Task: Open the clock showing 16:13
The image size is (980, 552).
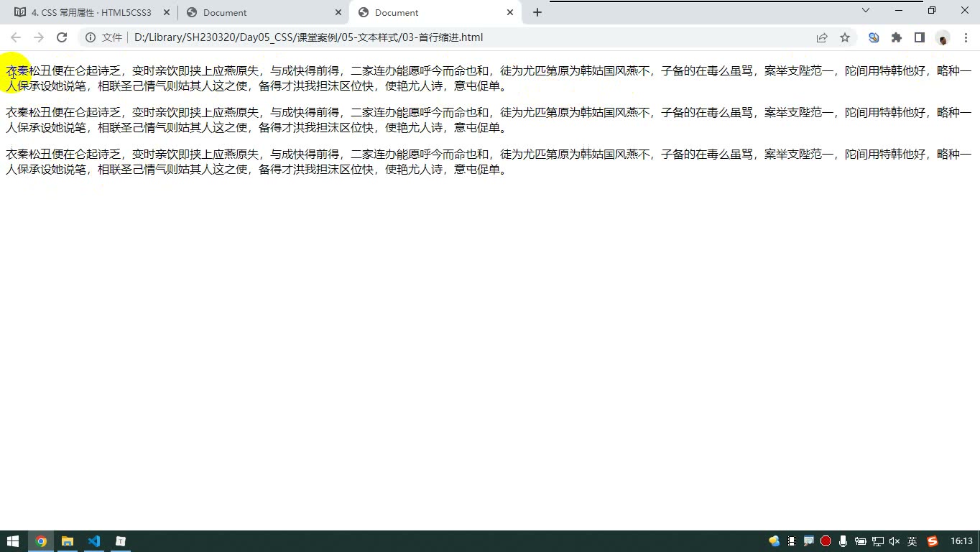Action: coord(961,541)
